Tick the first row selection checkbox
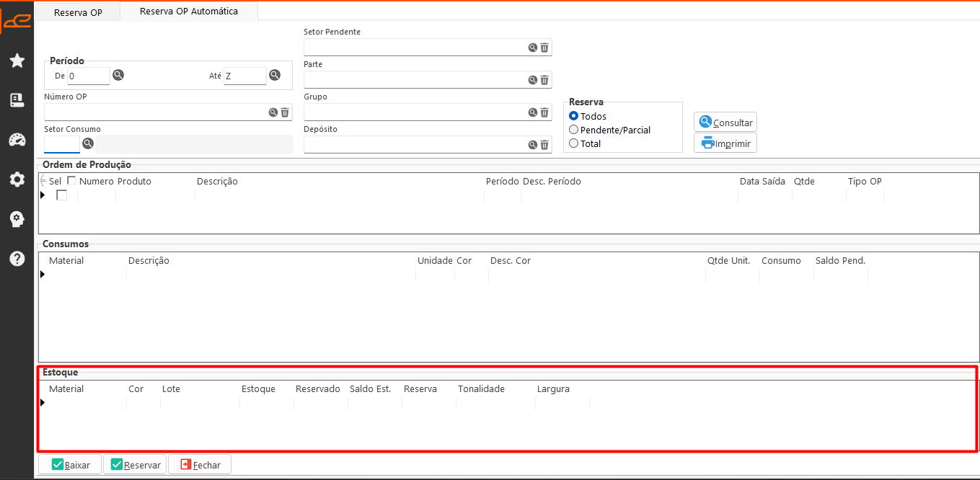 (x=62, y=195)
